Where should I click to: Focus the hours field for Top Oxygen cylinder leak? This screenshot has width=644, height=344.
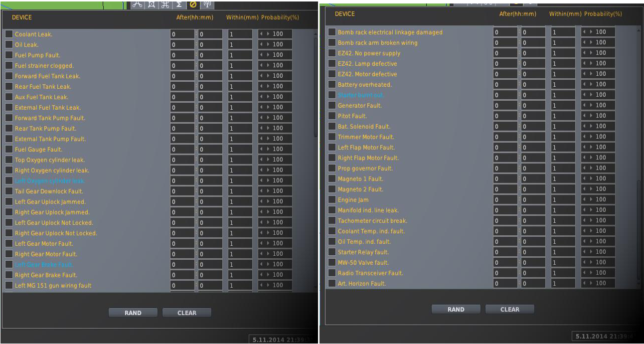pyautogui.click(x=182, y=160)
